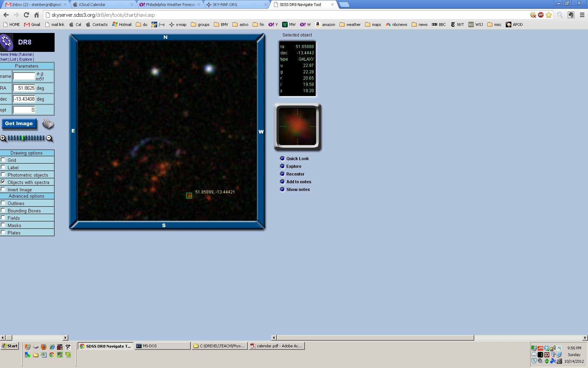This screenshot has height=368, width=588.
Task: Check Photometric objects
Action: [3, 175]
